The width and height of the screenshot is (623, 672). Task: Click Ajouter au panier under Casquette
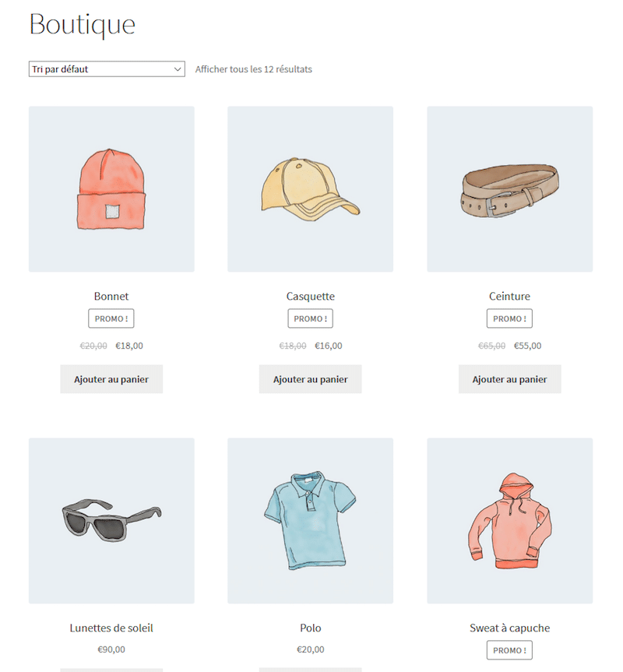click(x=310, y=379)
